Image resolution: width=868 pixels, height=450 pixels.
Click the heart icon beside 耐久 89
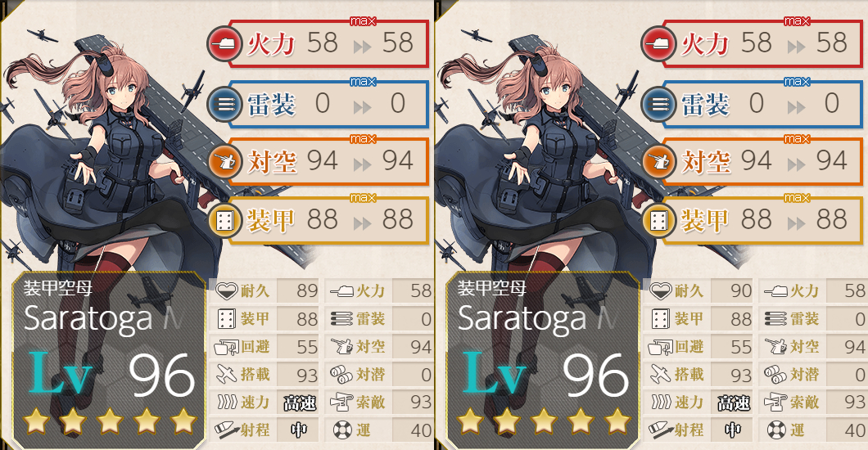(226, 290)
